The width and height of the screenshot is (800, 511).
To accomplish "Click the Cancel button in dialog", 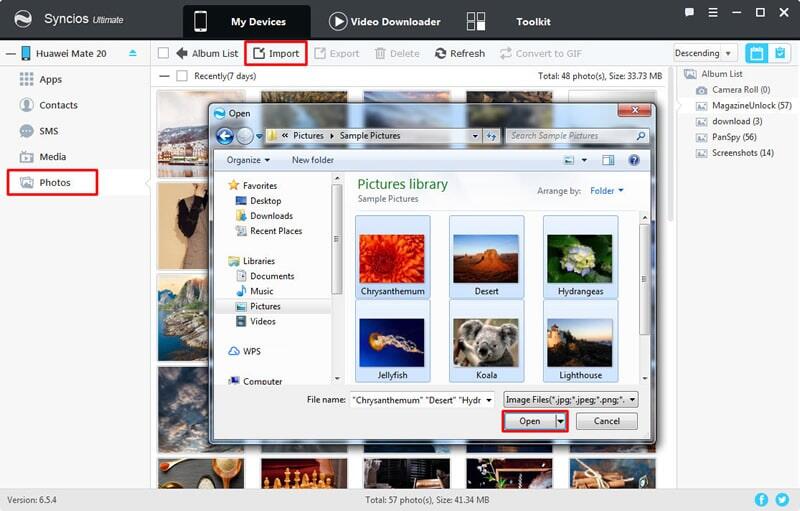I will pos(606,421).
